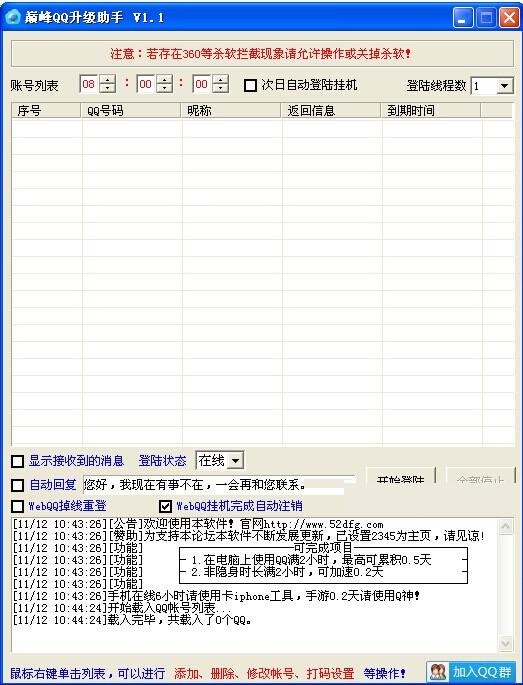
Task: Click log line 载入完毕，共载入了0个QQ
Action: click(132, 620)
